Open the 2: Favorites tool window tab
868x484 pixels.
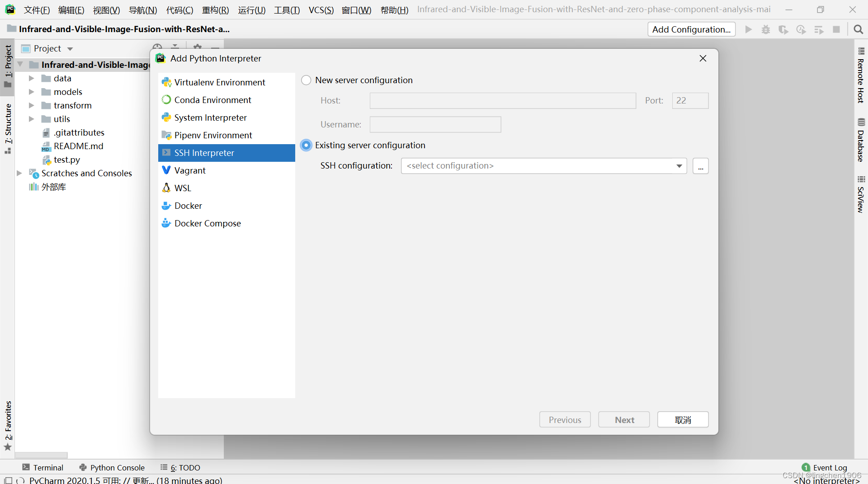(8, 426)
